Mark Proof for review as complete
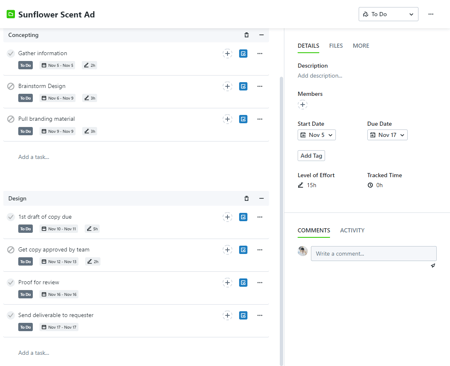This screenshot has width=450, height=366. point(11,282)
